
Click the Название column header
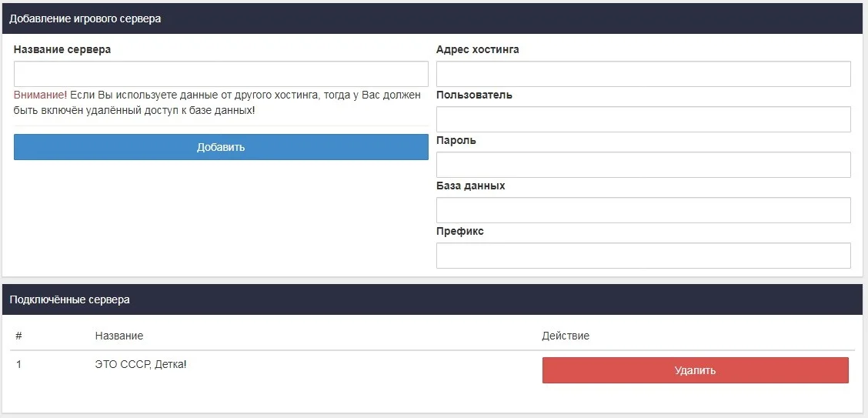[119, 336]
